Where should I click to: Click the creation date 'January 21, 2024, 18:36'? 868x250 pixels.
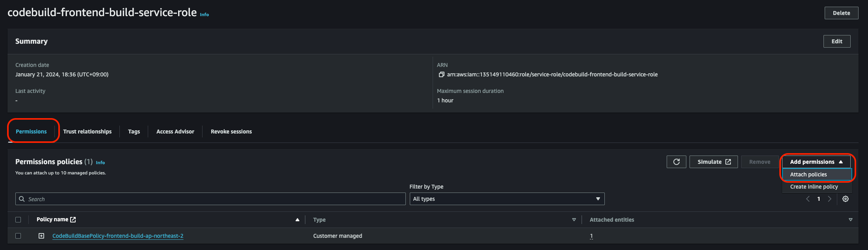(62, 74)
